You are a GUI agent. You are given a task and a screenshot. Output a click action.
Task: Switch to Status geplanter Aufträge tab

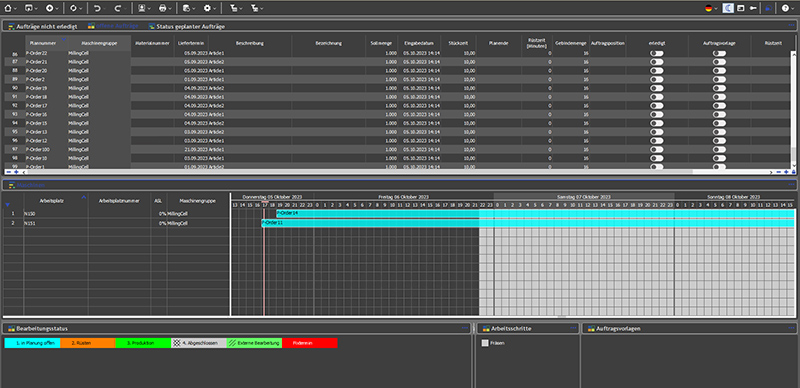(x=186, y=26)
